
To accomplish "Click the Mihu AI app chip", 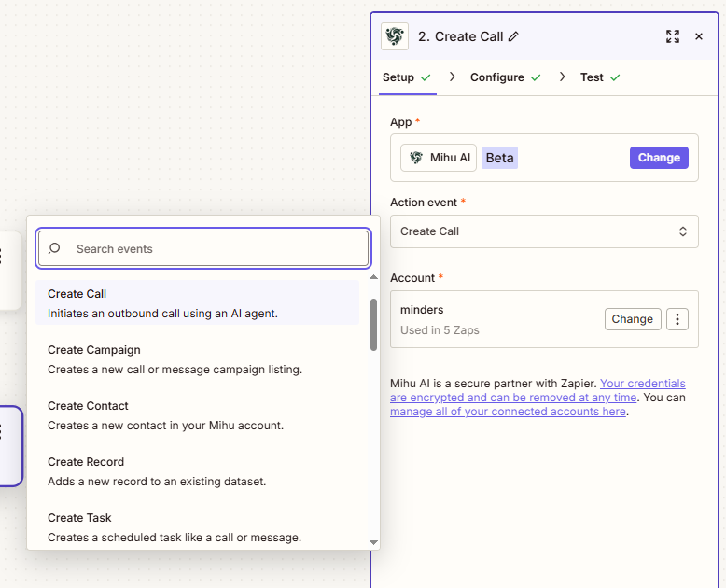I will [439, 158].
